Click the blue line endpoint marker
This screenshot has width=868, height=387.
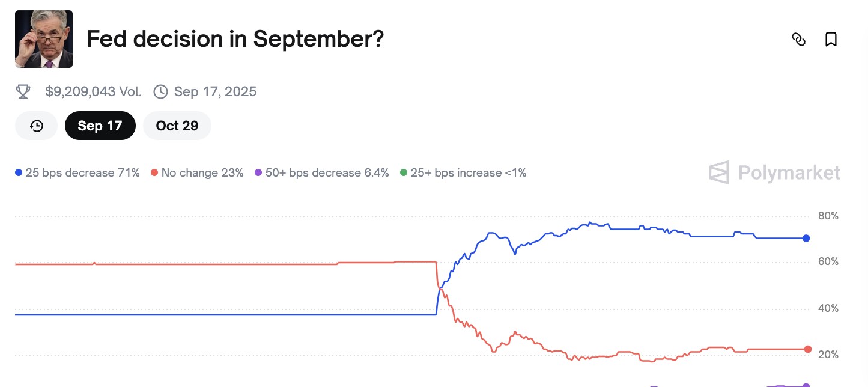[806, 239]
